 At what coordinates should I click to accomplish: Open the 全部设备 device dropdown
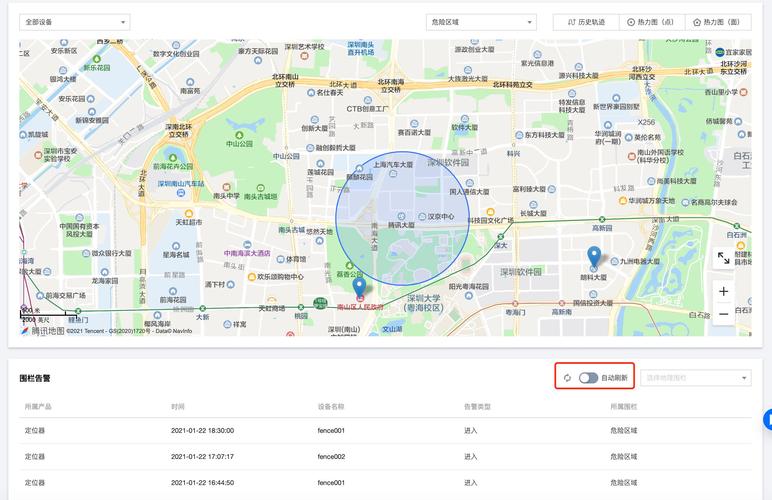(x=75, y=22)
